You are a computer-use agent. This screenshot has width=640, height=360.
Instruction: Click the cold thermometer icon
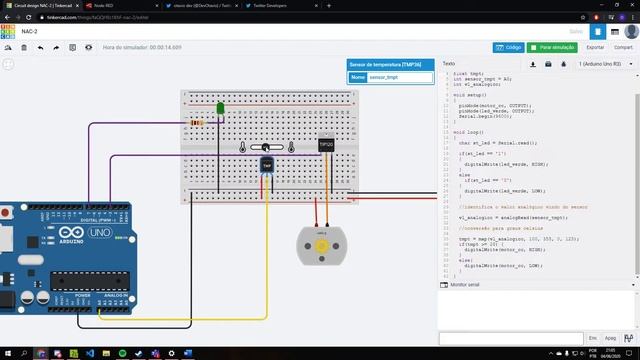point(242,147)
